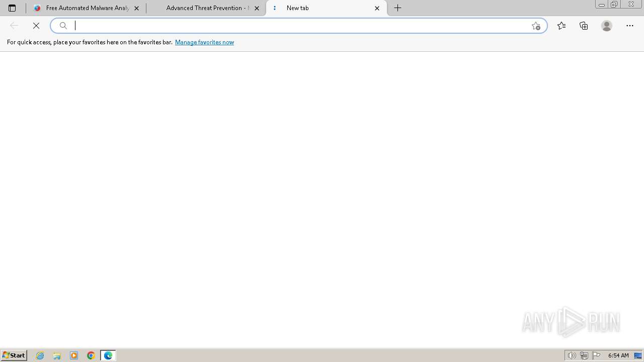Open a new browser tab

[x=397, y=8]
